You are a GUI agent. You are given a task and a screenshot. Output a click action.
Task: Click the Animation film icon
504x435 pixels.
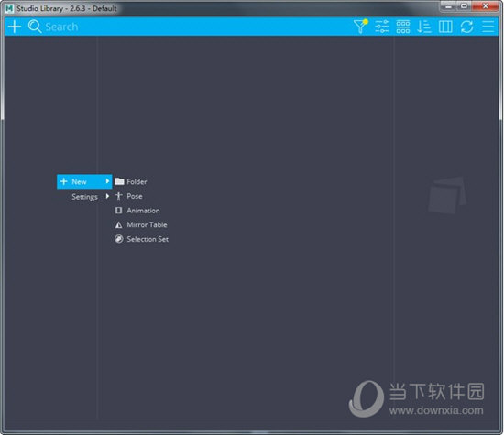pos(118,210)
